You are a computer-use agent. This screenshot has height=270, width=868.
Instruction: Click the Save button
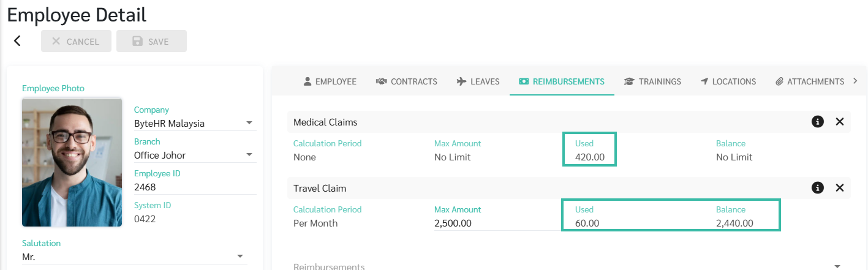coord(151,41)
